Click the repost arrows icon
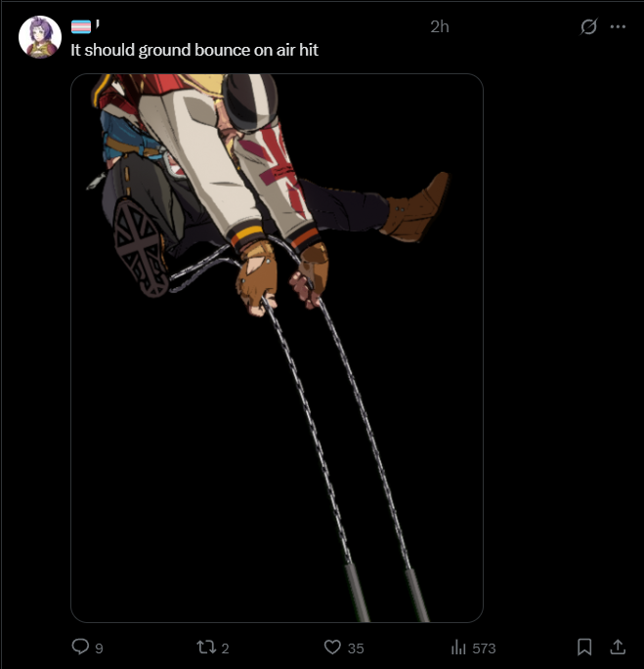The height and width of the screenshot is (669, 644). pyautogui.click(x=207, y=648)
